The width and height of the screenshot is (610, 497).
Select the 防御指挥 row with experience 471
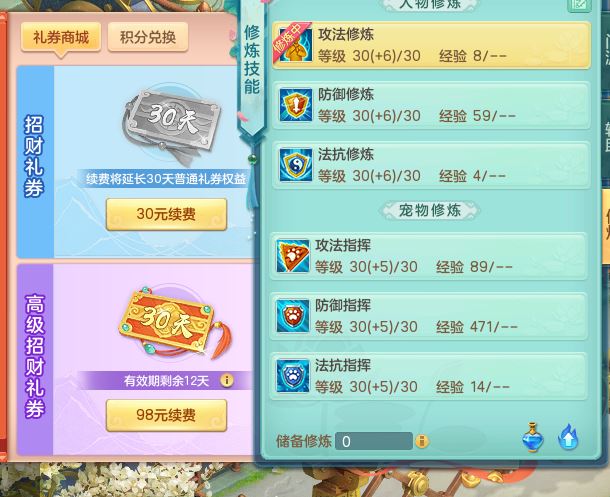[428, 317]
